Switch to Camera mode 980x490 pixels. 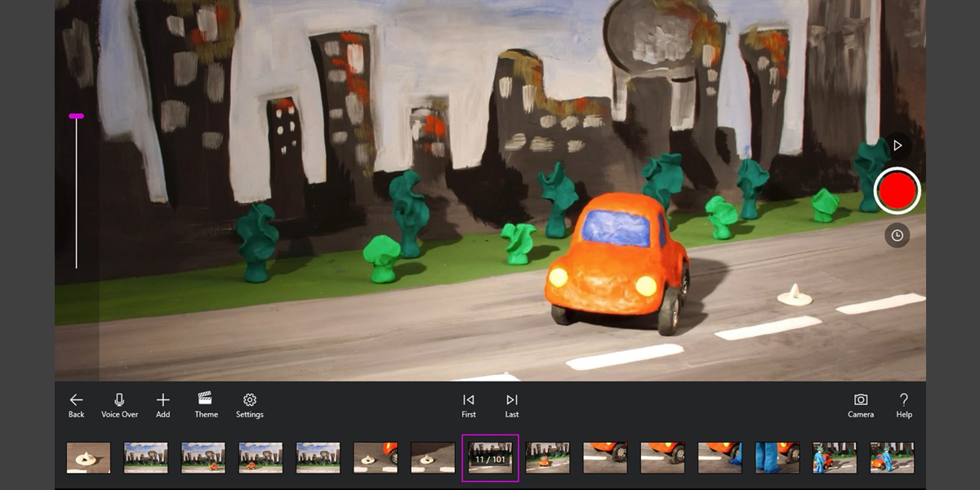[861, 404]
